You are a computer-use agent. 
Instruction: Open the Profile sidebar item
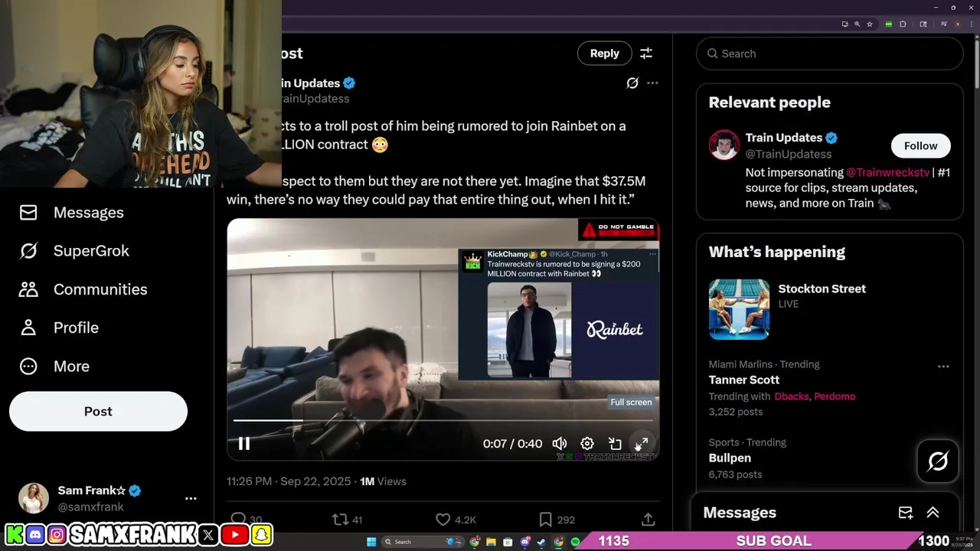click(59, 328)
